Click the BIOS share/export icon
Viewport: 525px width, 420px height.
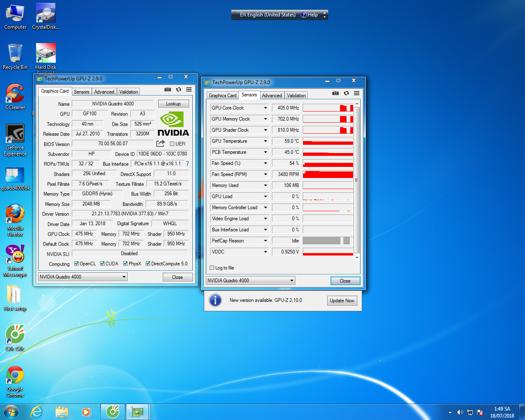tap(160, 143)
